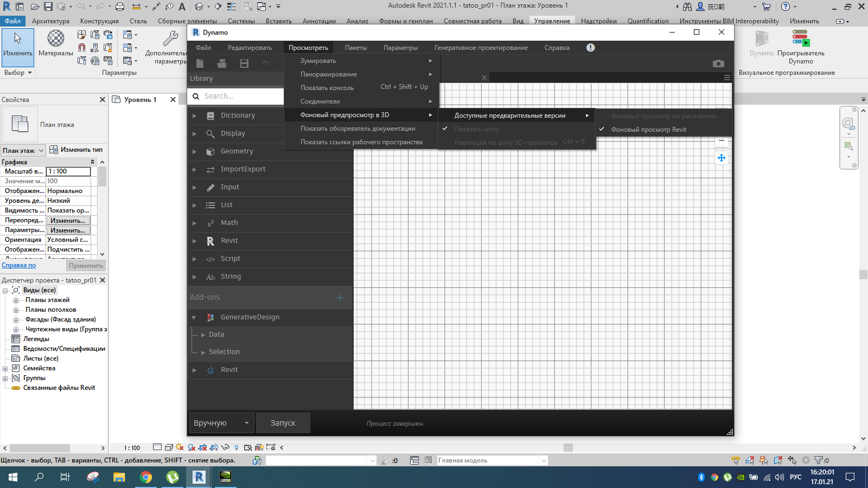Open the Revit taskbar application icon

point(199,477)
